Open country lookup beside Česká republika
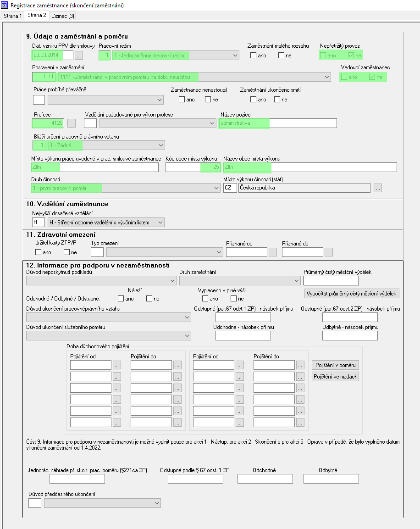This screenshot has height=529, width=420. [377, 188]
